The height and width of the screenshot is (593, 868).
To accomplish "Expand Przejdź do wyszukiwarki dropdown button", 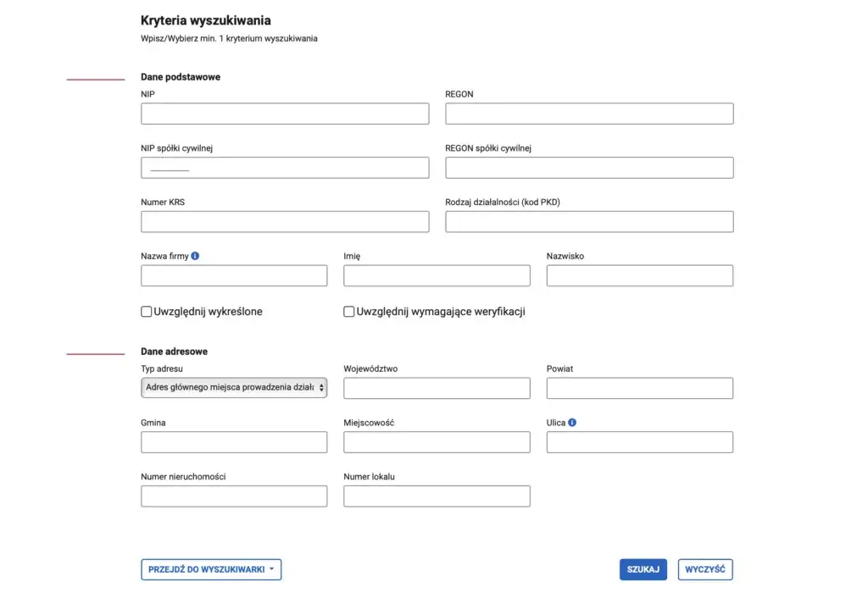I will 211,569.
